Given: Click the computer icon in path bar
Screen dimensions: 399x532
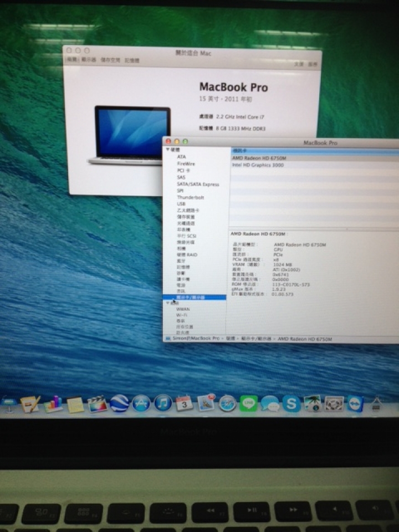Looking at the screenshot, I should click(x=167, y=339).
